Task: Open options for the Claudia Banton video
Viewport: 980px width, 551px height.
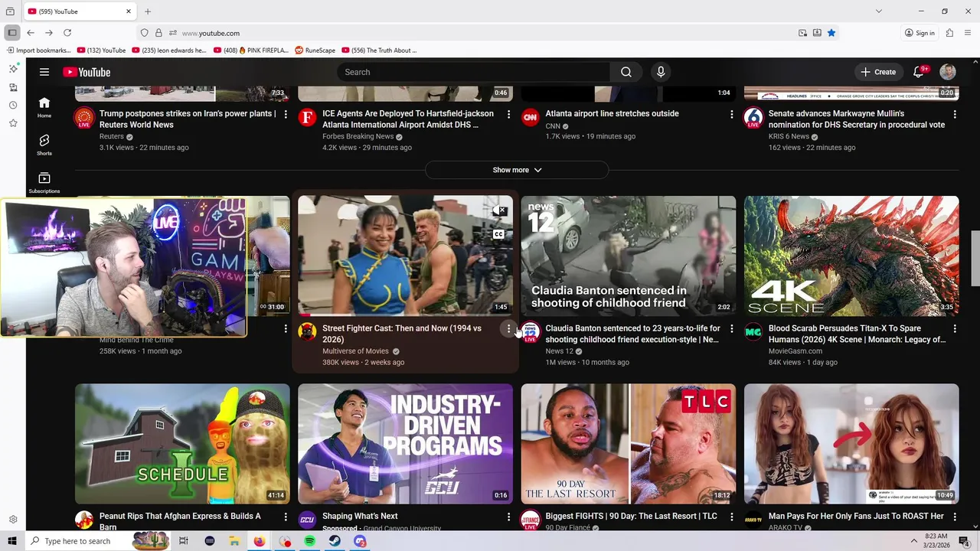Action: click(x=731, y=329)
